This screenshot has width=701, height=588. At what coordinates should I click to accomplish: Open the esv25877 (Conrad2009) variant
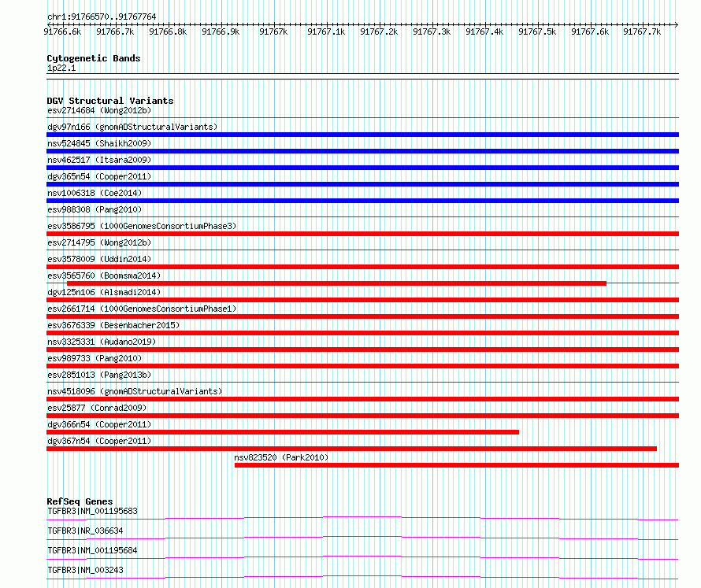tap(97, 408)
